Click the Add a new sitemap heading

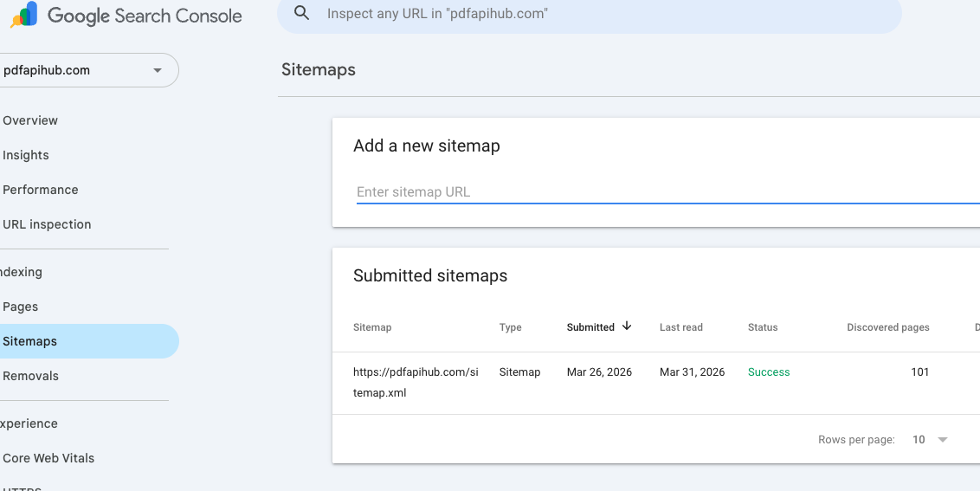[426, 145]
